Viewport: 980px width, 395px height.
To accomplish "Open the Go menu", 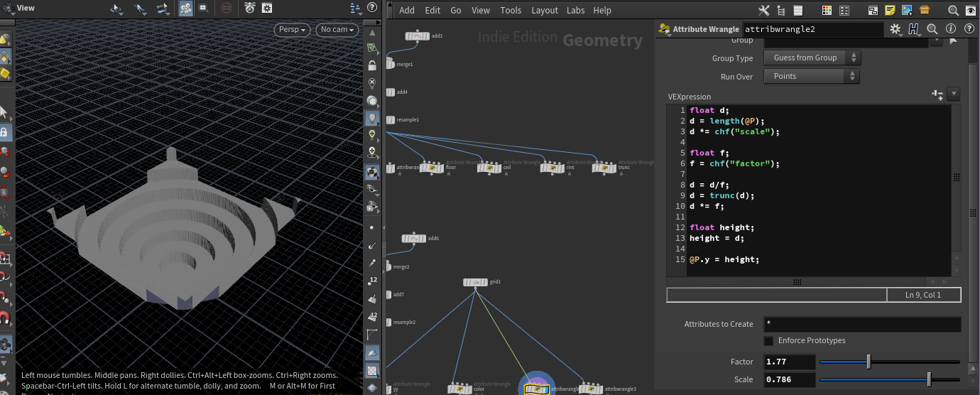I will [456, 11].
